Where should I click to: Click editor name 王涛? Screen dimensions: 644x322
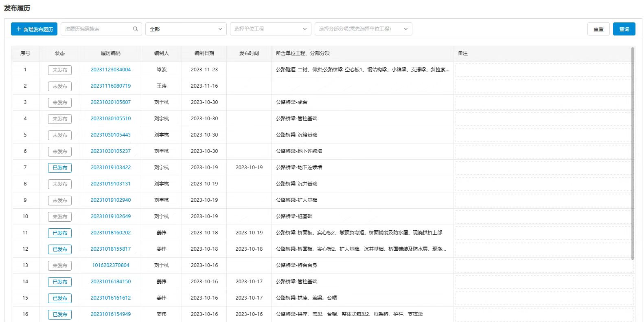pyautogui.click(x=162, y=86)
